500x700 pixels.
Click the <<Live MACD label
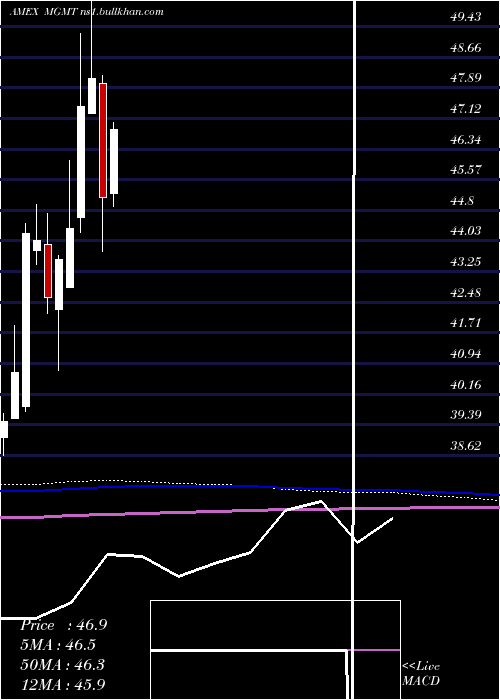[421, 673]
